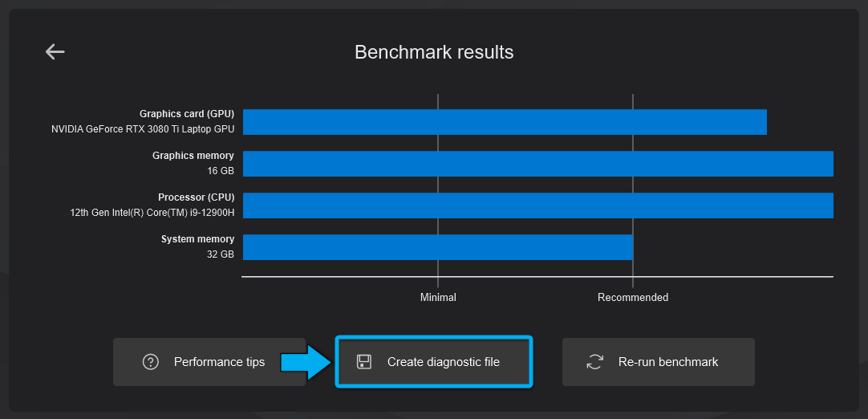Click the Recommended axis label
This screenshot has width=868, height=419.
click(x=633, y=298)
